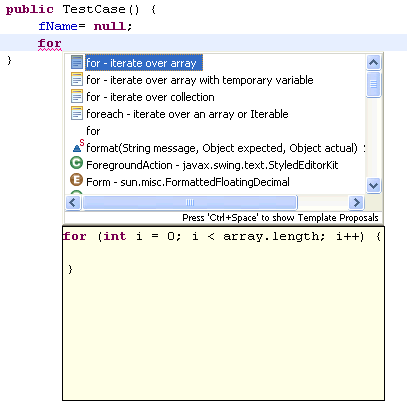Select 'for - iterate over collection' proposal
The width and height of the screenshot is (407, 412).
pos(150,97)
